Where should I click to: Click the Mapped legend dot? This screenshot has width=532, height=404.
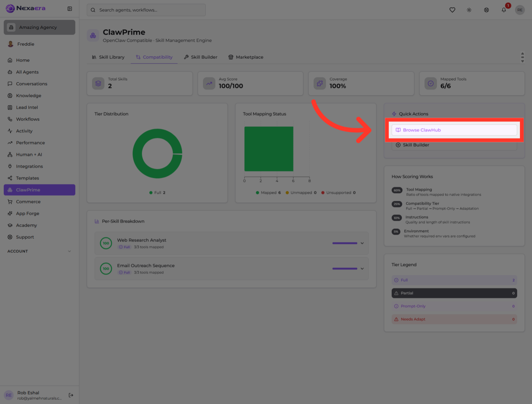257,193
